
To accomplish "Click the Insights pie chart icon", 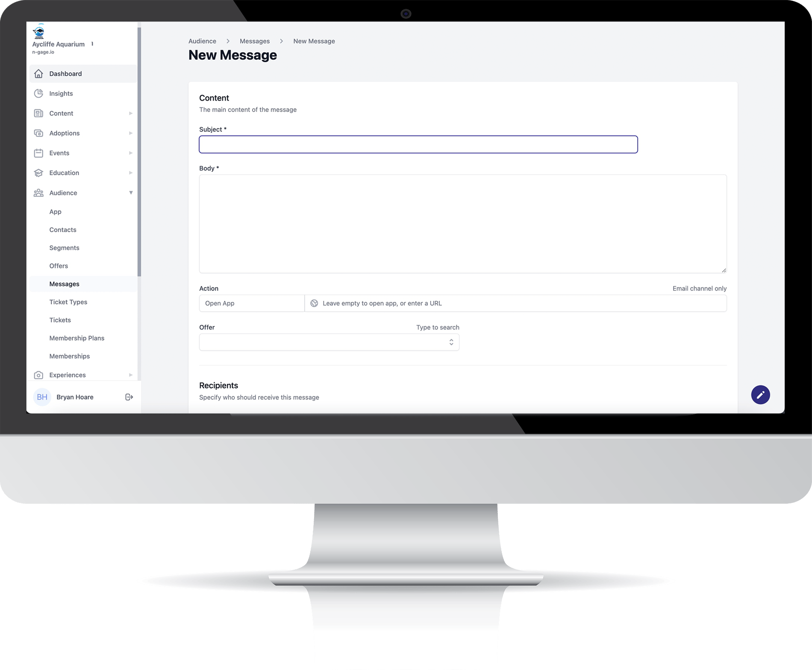I will (38, 93).
